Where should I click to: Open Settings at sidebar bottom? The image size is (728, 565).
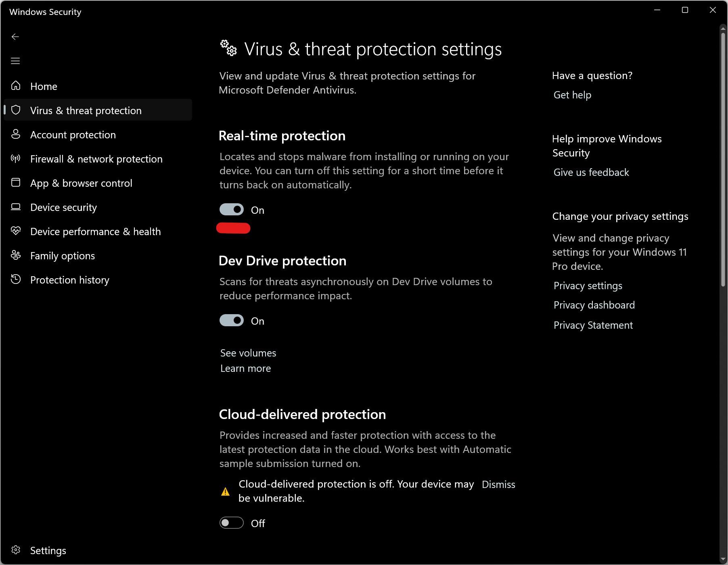coord(48,550)
